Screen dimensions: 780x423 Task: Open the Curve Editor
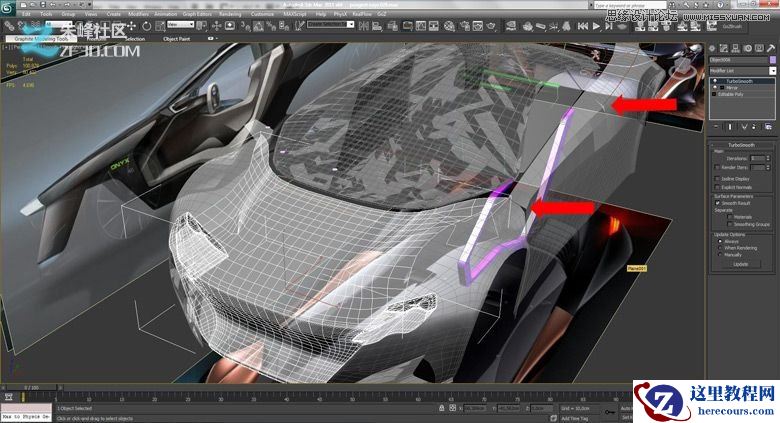[421, 26]
